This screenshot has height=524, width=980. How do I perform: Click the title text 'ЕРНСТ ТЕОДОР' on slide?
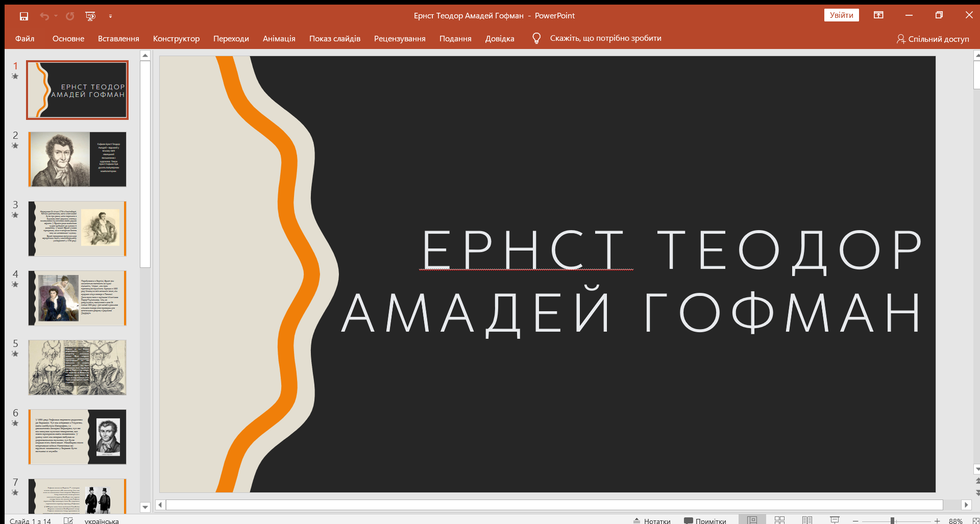672,250
